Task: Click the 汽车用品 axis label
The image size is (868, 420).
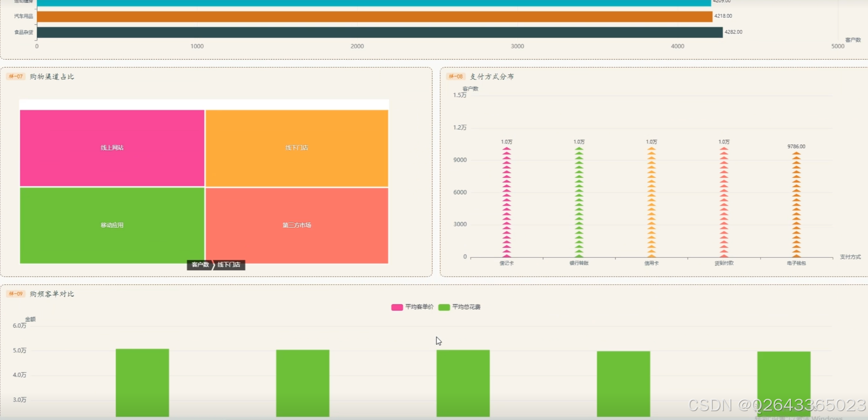Action: click(x=24, y=16)
